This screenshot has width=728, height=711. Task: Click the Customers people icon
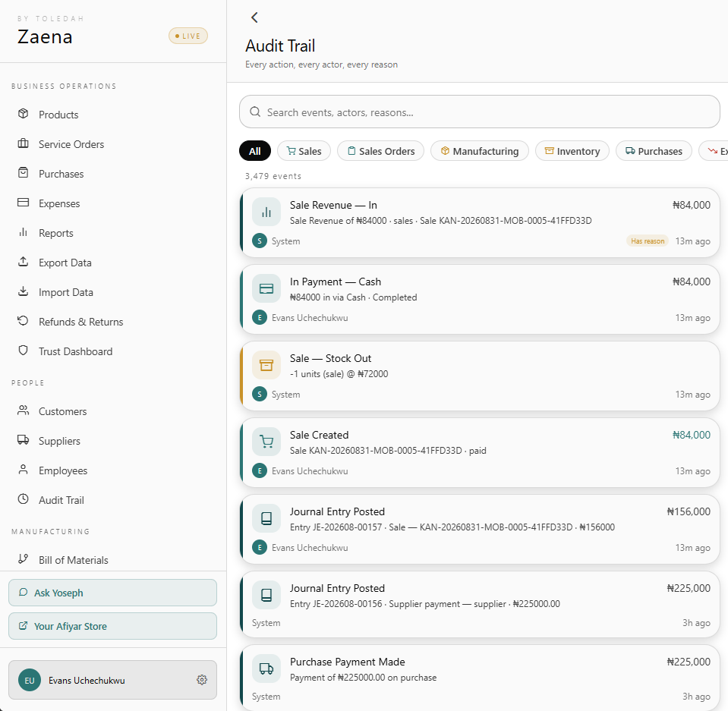24,411
